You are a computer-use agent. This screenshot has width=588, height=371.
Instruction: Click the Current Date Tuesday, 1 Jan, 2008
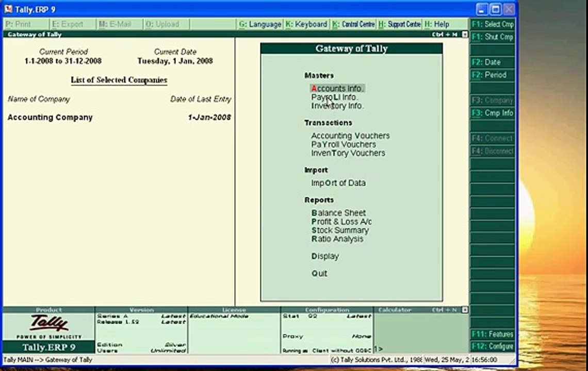(x=175, y=61)
